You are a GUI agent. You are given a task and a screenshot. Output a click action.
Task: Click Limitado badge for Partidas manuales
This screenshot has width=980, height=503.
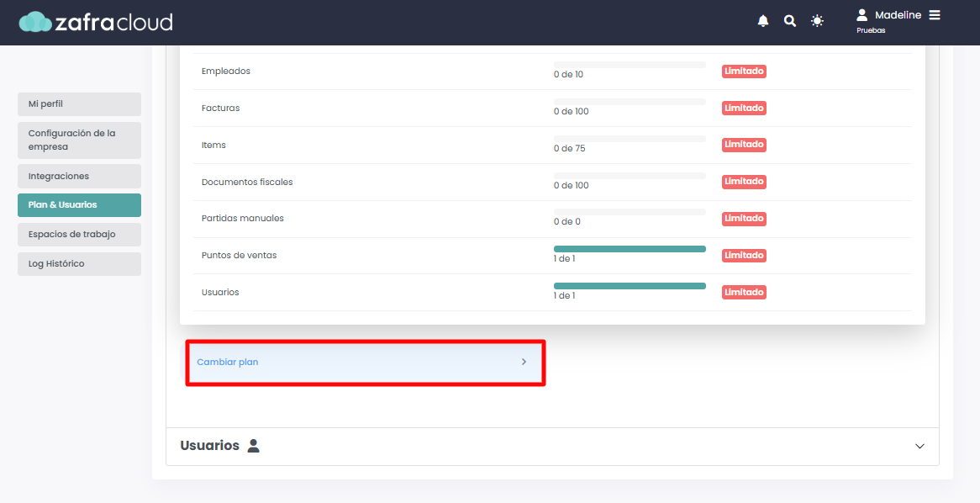click(744, 219)
